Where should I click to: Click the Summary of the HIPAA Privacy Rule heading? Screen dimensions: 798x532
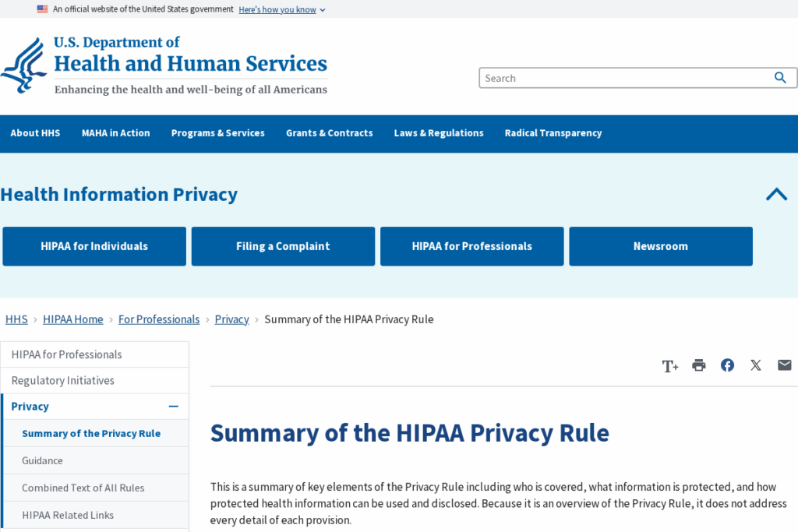click(x=410, y=433)
